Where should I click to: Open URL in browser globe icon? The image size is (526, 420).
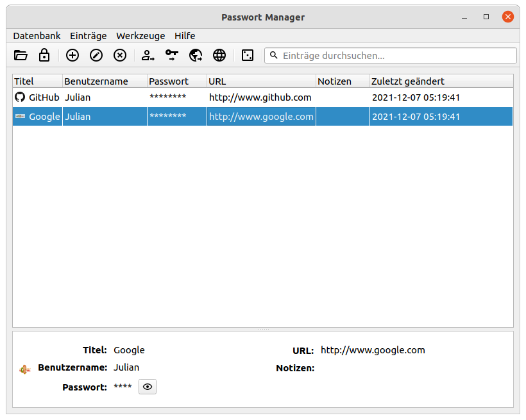219,55
